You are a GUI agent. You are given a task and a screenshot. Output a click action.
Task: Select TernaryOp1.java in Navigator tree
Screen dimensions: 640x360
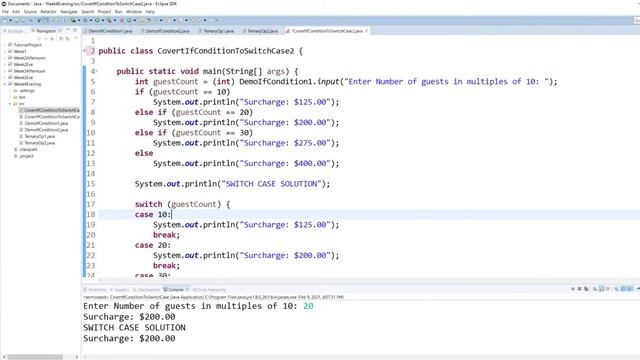click(39, 136)
